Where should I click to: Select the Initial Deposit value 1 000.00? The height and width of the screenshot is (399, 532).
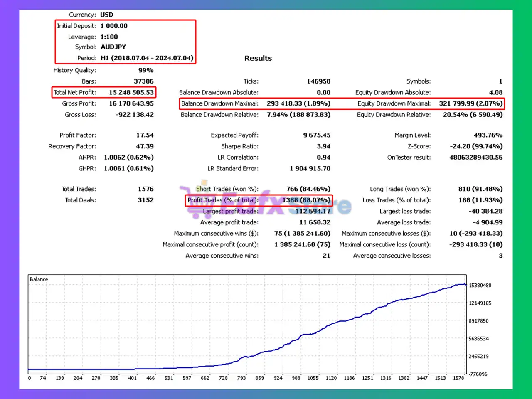[x=114, y=26]
